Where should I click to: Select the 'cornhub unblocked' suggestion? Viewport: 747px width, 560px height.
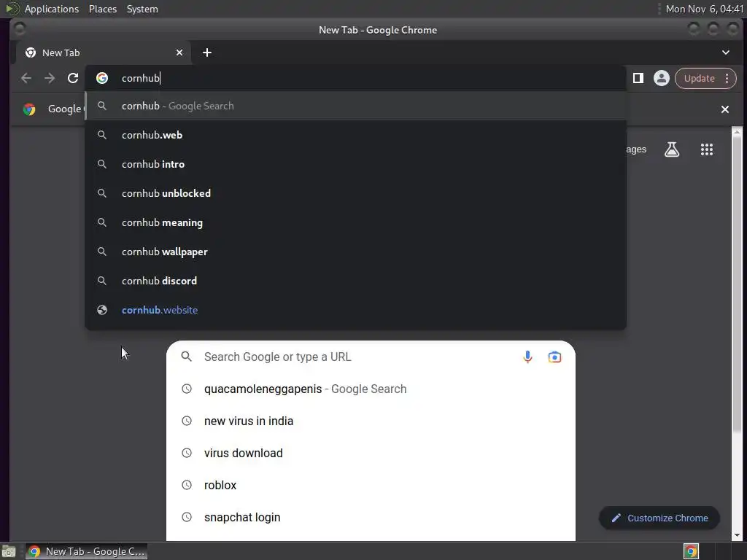click(x=355, y=193)
